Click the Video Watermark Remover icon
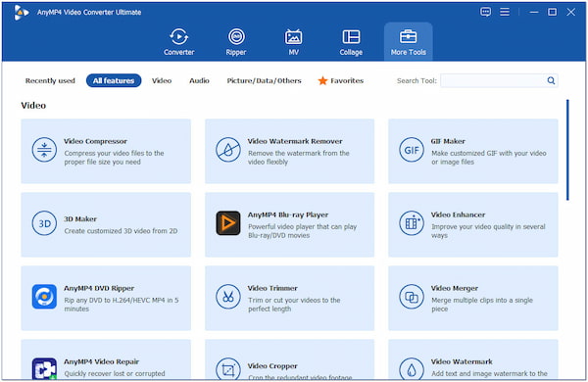The height and width of the screenshot is (382, 588). [228, 150]
